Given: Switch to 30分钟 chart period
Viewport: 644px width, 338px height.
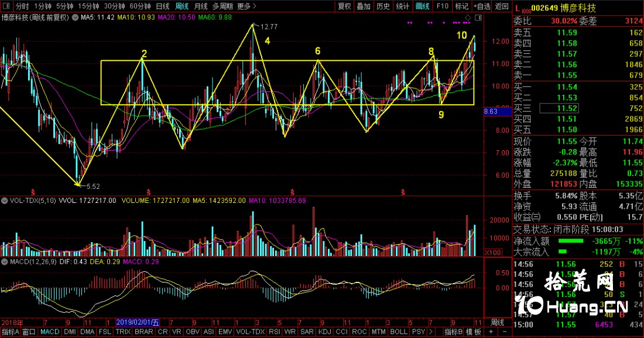Looking at the screenshot, I should [115, 6].
